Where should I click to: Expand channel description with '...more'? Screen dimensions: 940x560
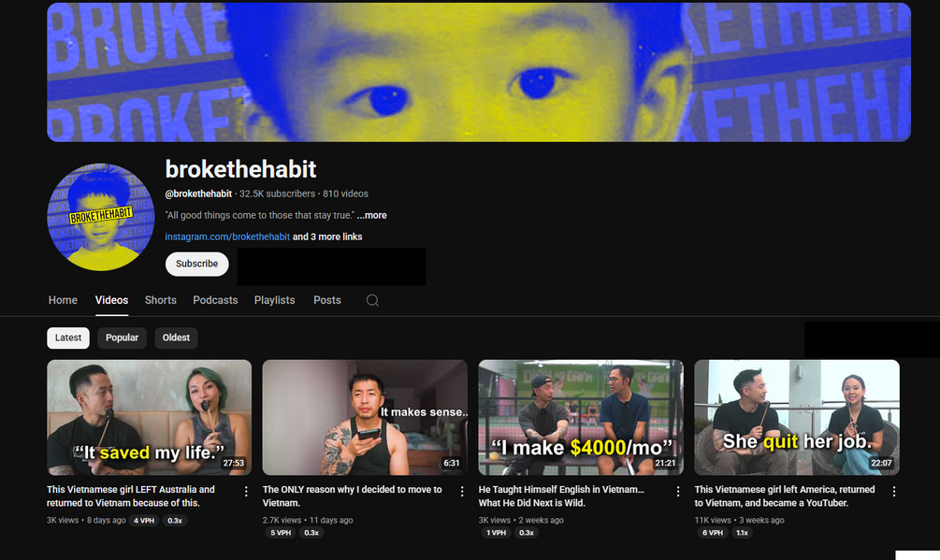(x=371, y=215)
